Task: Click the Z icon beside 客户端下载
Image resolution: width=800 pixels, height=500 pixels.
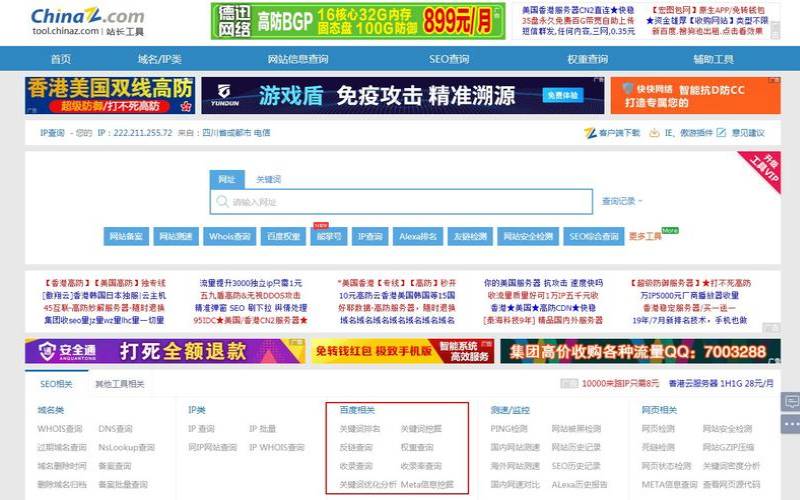Action: [x=590, y=133]
